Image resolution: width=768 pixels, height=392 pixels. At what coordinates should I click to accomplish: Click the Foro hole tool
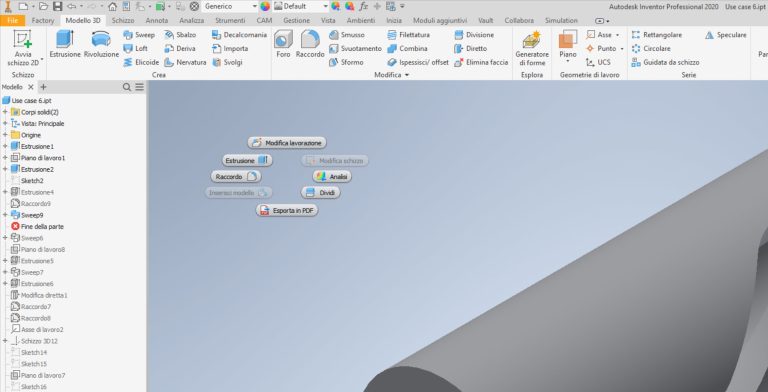pos(283,44)
